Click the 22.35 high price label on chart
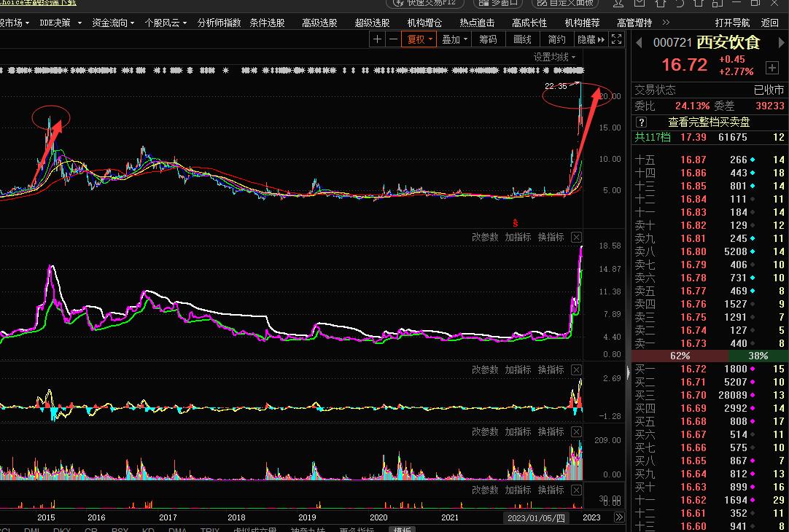This screenshot has height=532, width=789. pos(556,86)
